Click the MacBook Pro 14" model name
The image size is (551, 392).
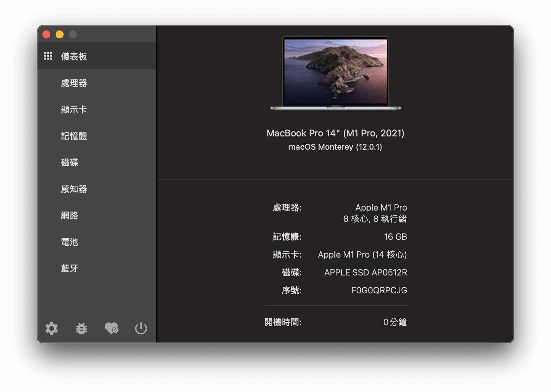[x=335, y=133]
